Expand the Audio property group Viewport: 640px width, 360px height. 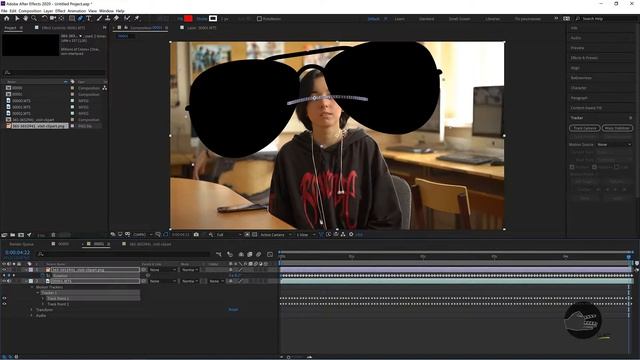(32, 316)
